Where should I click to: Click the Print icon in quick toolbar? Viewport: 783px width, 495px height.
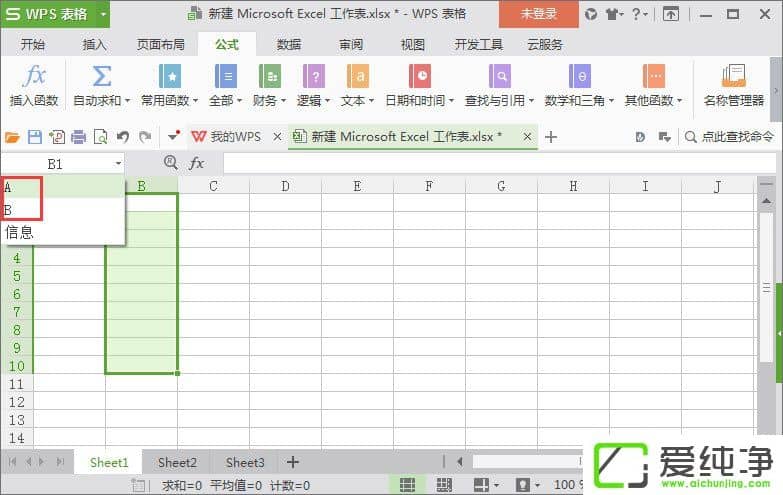[x=78, y=137]
